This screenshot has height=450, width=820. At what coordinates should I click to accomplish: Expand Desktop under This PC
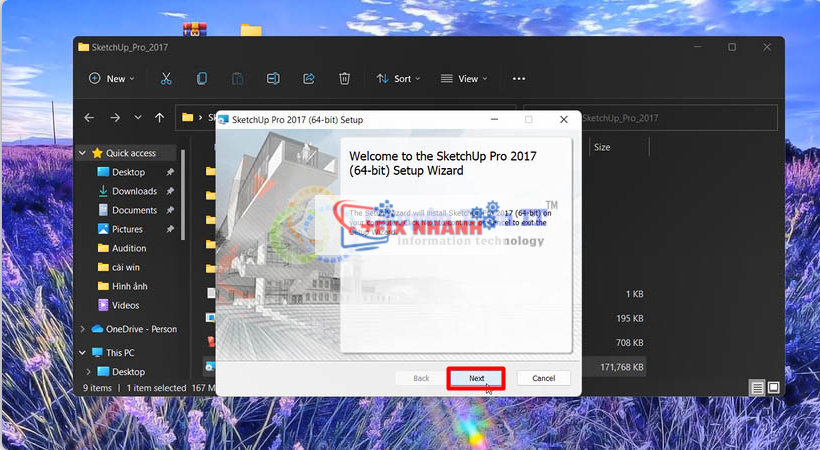88,372
